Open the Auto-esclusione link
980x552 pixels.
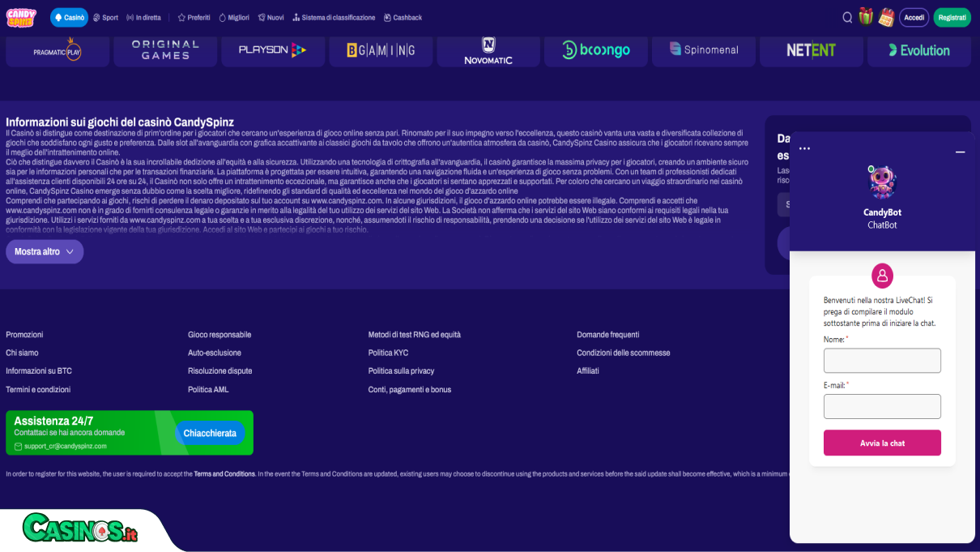pyautogui.click(x=215, y=353)
